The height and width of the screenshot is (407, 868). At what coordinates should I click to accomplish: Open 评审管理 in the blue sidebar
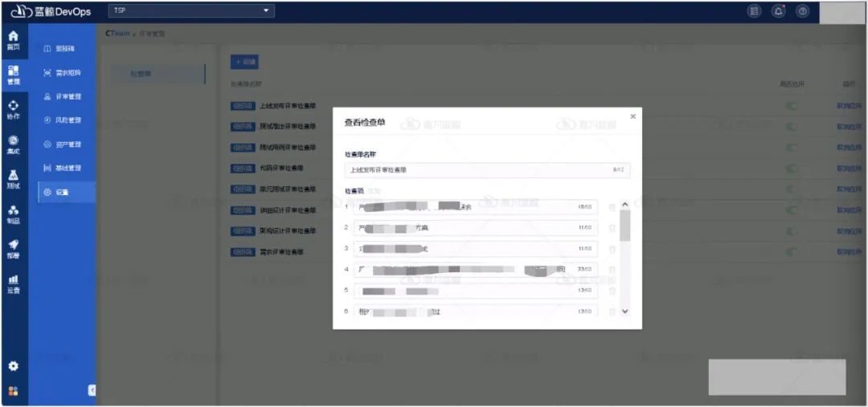tap(63, 97)
